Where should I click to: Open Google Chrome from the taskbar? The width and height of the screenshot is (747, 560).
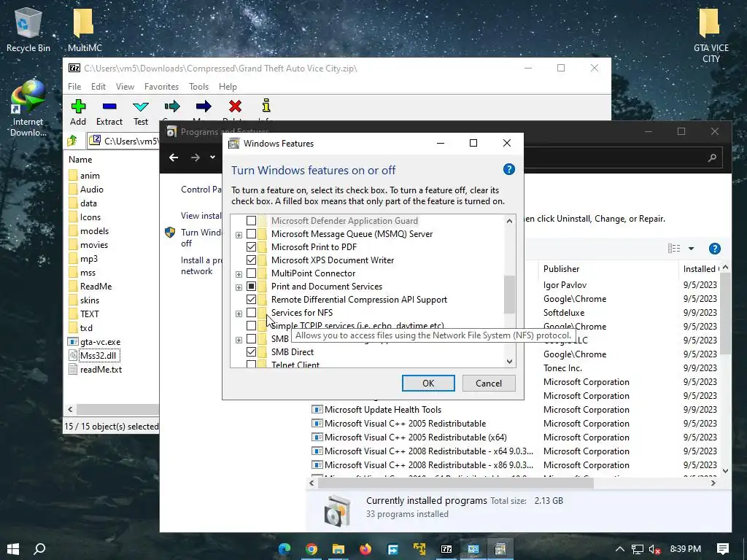[x=311, y=549]
